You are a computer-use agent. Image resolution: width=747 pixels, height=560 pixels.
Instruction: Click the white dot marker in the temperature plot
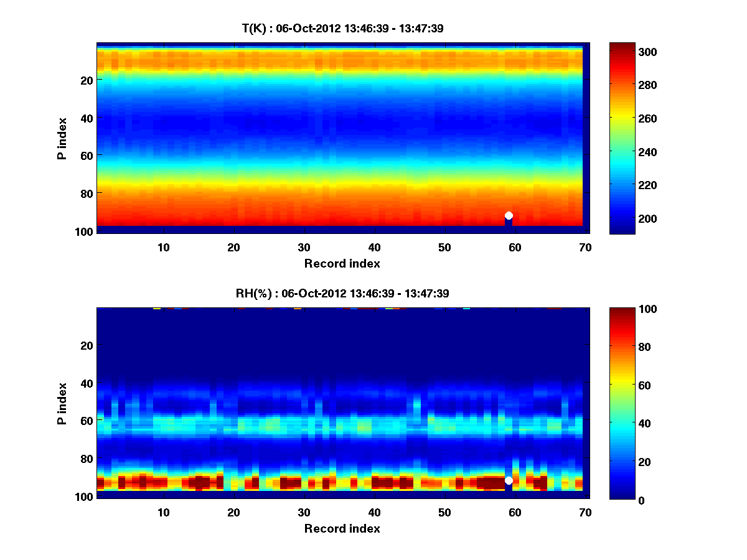click(x=509, y=215)
